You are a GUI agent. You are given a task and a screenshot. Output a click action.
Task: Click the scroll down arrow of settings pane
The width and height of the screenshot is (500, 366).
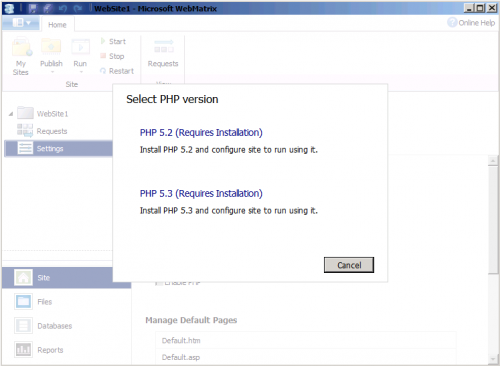pos(493,359)
